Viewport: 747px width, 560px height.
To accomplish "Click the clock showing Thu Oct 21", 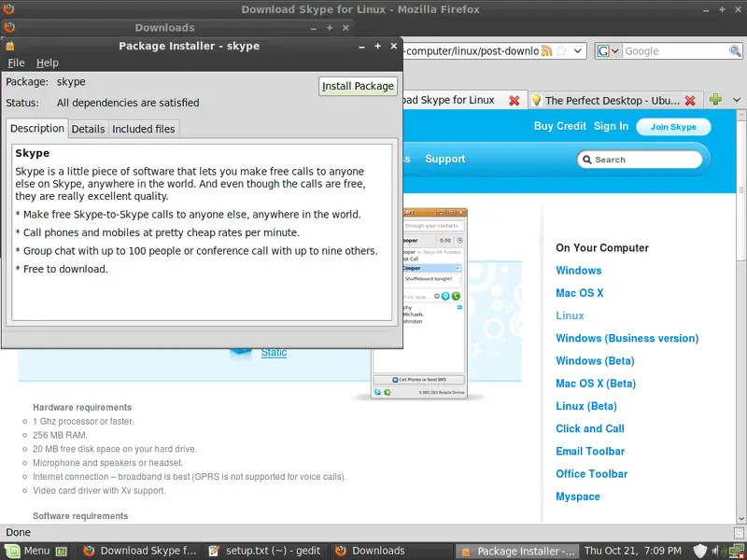I will (633, 551).
